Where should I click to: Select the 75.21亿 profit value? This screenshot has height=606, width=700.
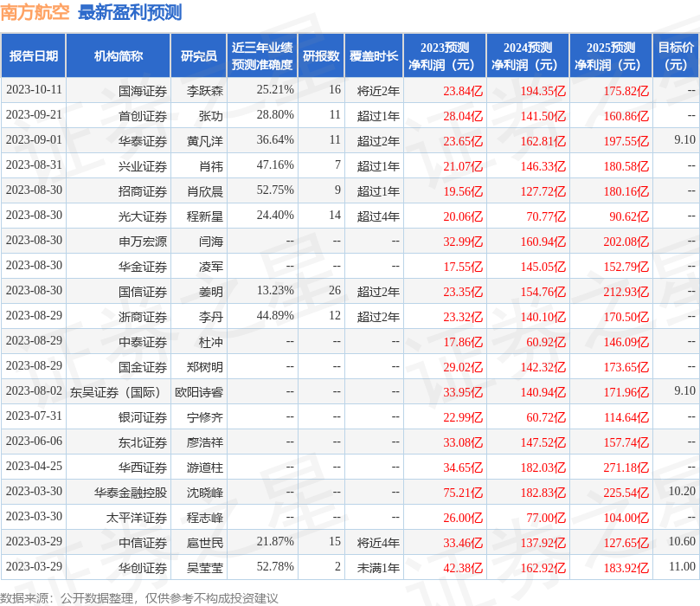pos(463,493)
